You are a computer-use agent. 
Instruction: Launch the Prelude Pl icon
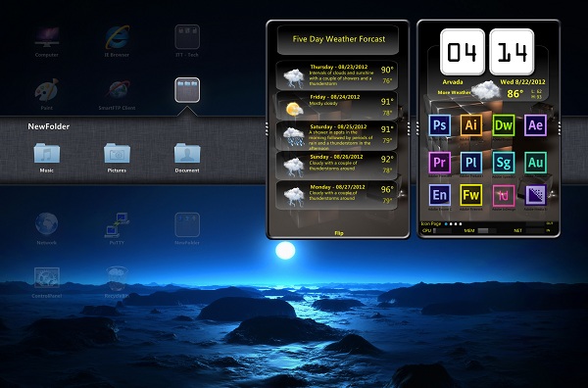471,163
